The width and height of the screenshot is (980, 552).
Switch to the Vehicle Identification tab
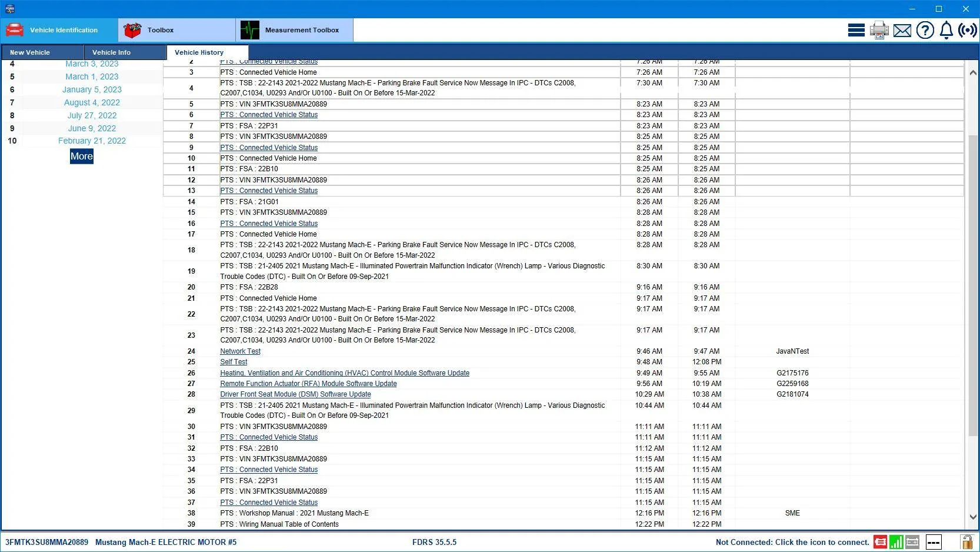(x=59, y=30)
